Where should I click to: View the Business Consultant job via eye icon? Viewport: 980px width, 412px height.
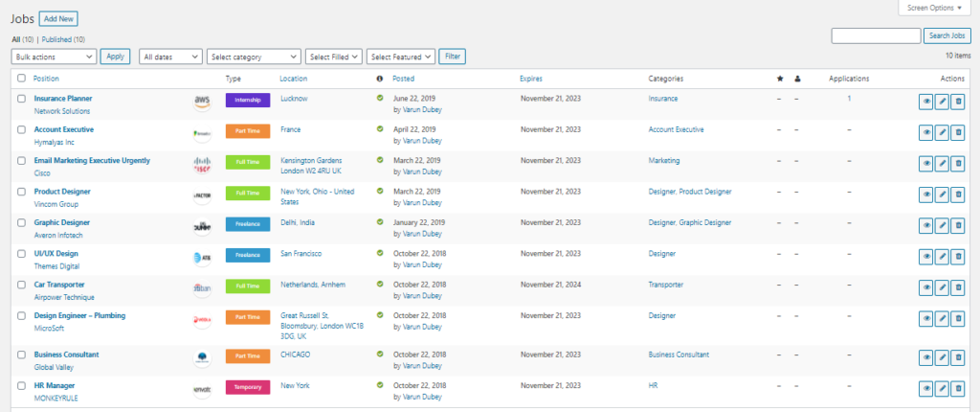coord(925,357)
